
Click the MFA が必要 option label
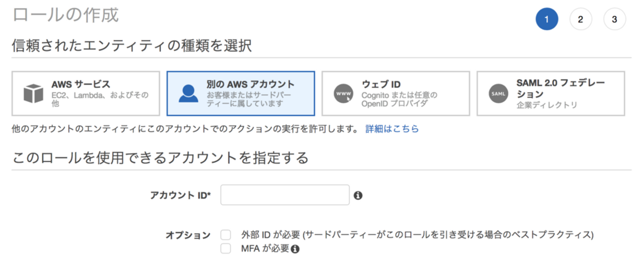[x=265, y=249]
